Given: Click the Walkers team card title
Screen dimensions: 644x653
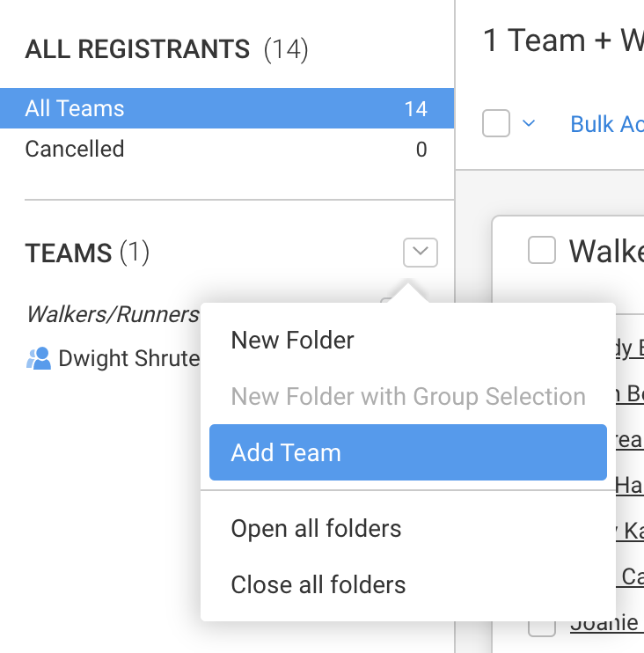Looking at the screenshot, I should point(606,252).
